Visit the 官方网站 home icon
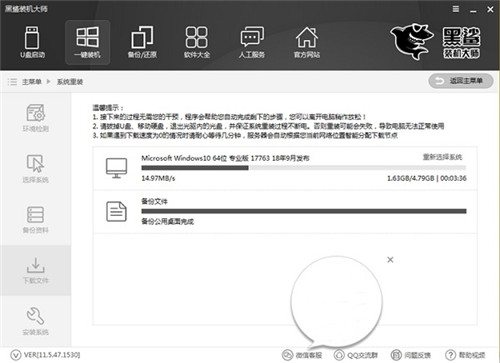Image resolution: width=500 pixels, height=363 pixels. click(307, 42)
